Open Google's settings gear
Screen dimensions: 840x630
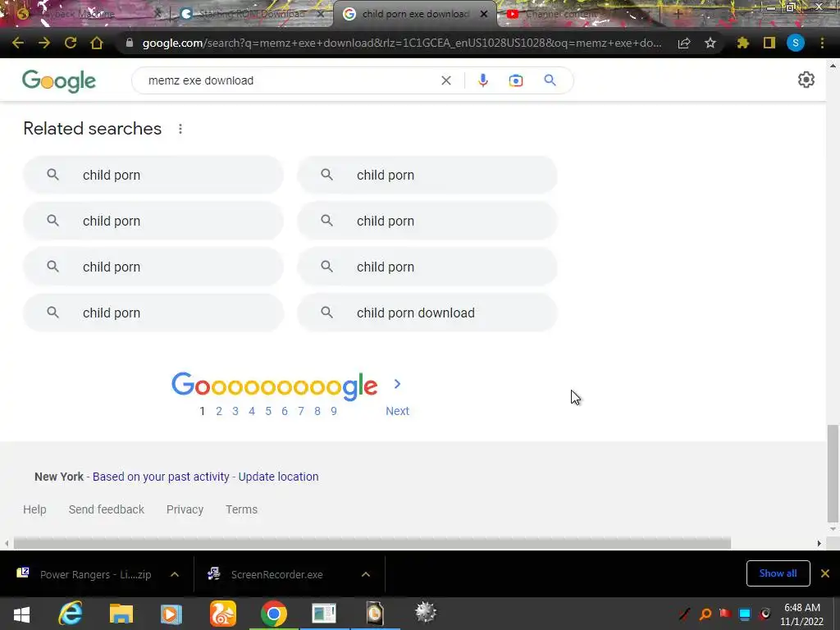coord(806,80)
